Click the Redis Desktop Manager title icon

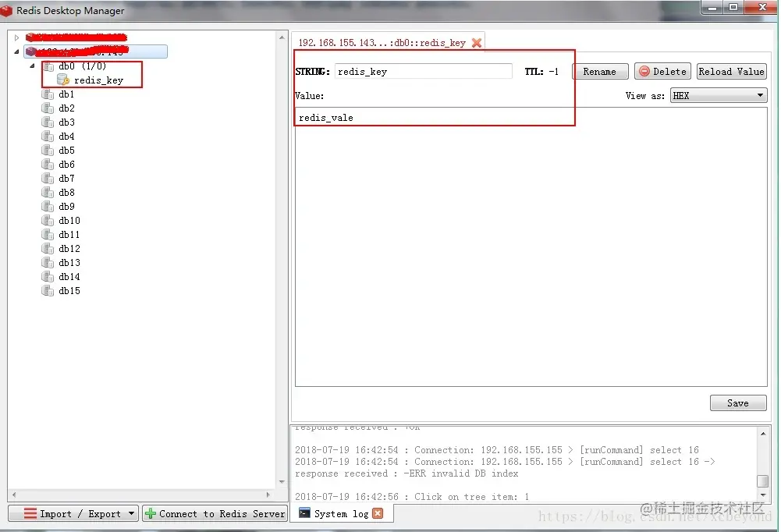coord(6,10)
